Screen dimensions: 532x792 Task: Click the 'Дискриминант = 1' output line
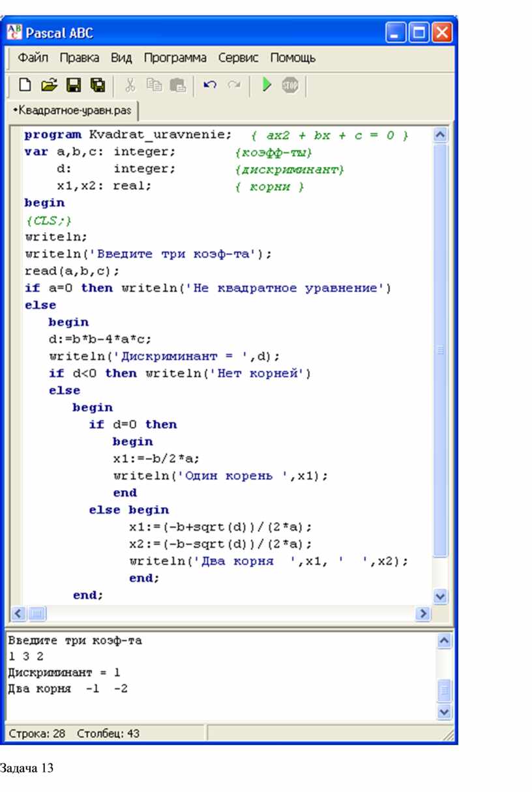click(x=64, y=672)
